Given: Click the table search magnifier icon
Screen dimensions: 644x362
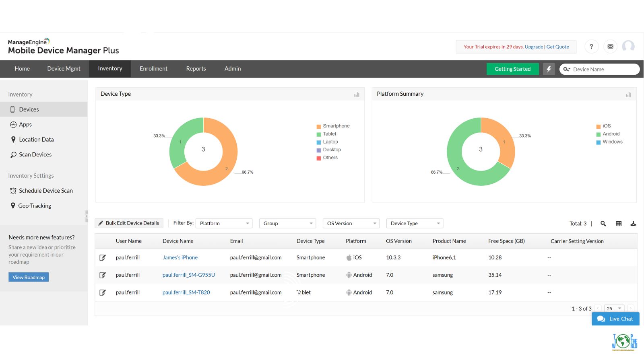Looking at the screenshot, I should click(x=603, y=224).
